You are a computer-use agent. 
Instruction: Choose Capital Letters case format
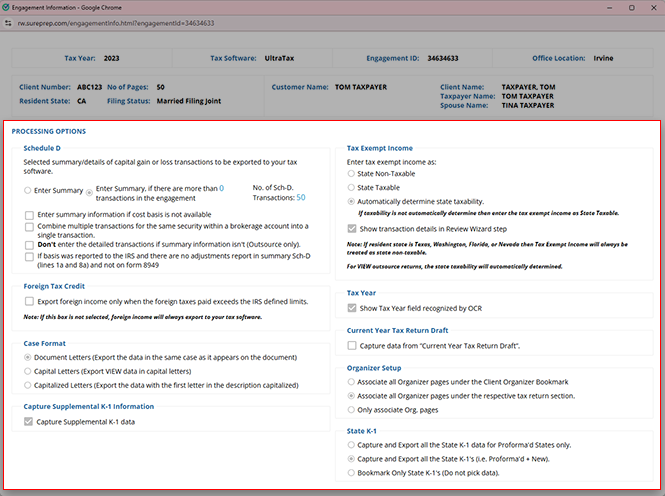point(28,371)
